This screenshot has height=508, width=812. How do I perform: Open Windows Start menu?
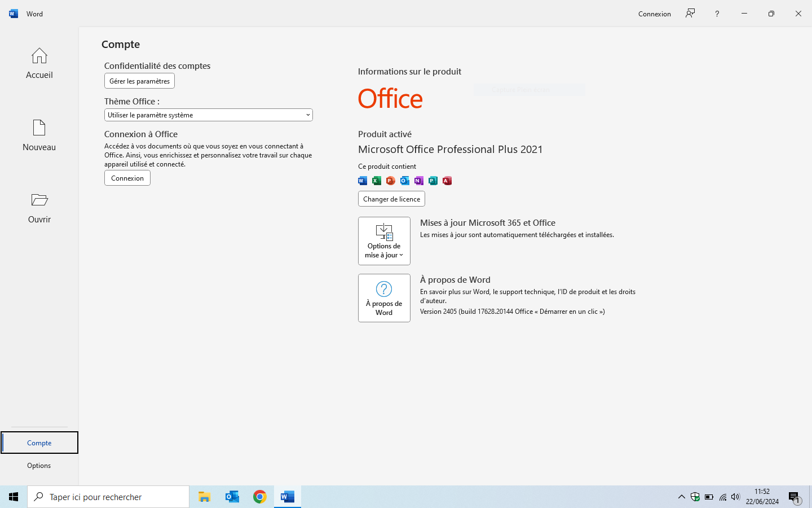pos(14,497)
